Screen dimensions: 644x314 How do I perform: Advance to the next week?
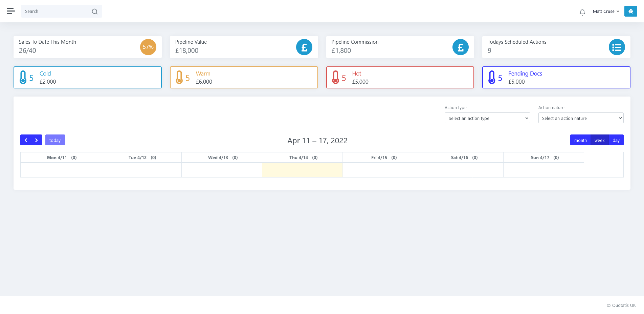pyautogui.click(x=37, y=140)
